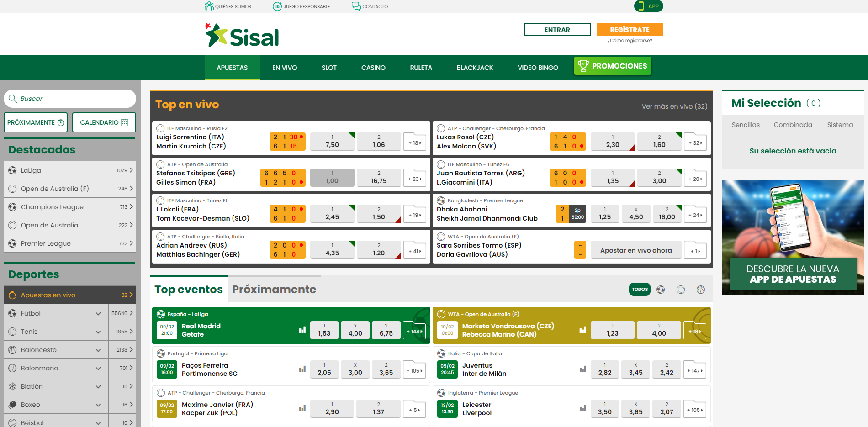The height and width of the screenshot is (427, 868).
Task: Open statistics chart for Janvier–Zuk
Action: click(x=302, y=408)
